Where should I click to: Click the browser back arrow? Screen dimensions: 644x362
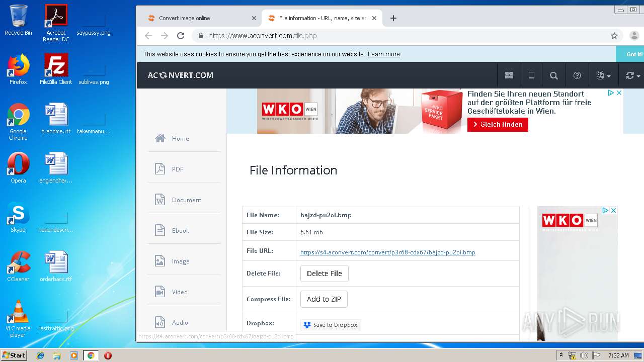coord(148,36)
